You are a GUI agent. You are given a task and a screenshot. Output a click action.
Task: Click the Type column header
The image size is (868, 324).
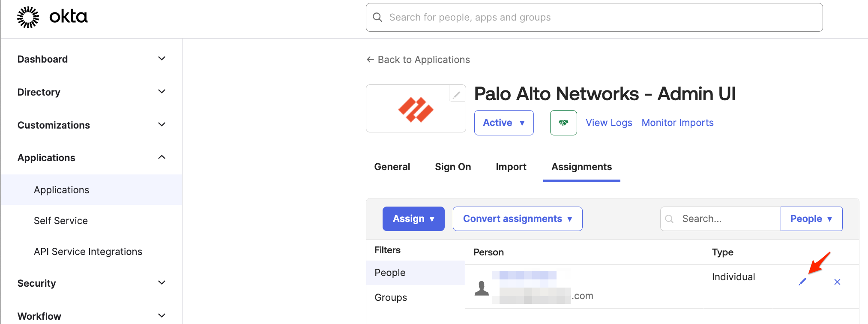pos(722,252)
